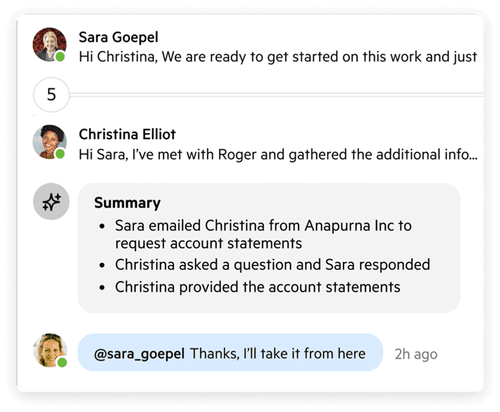Open Christina Elliot's profile avatar
The height and width of the screenshot is (412, 500).
click(50, 142)
